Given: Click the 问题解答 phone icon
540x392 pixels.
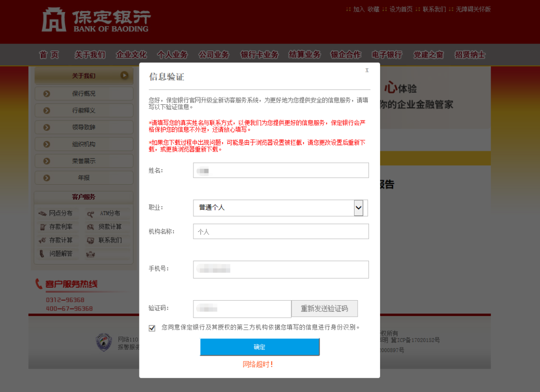Looking at the screenshot, I should point(41,254).
